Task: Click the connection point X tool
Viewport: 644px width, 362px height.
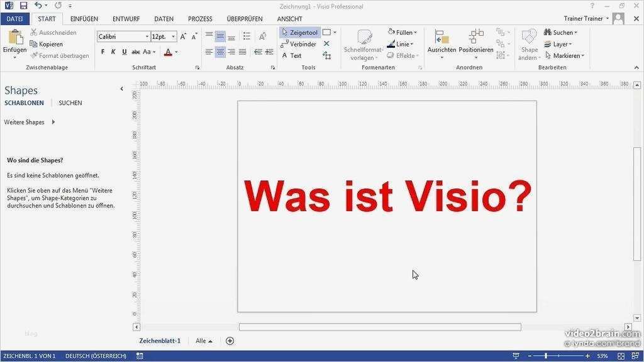Action: pyautogui.click(x=326, y=43)
